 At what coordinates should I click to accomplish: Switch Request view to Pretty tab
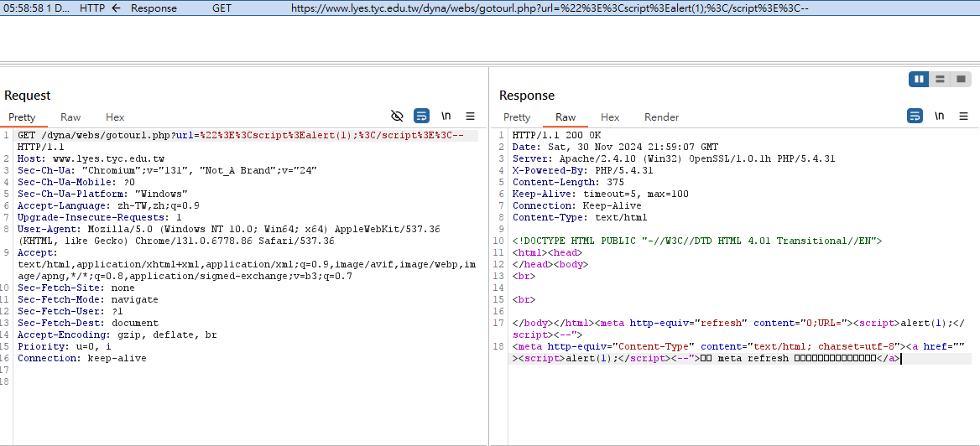pos(22,117)
